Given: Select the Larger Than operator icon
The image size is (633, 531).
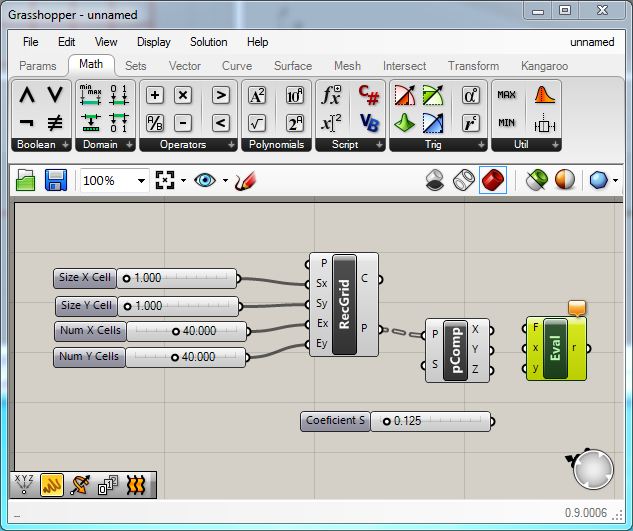Looking at the screenshot, I should pos(220,96).
